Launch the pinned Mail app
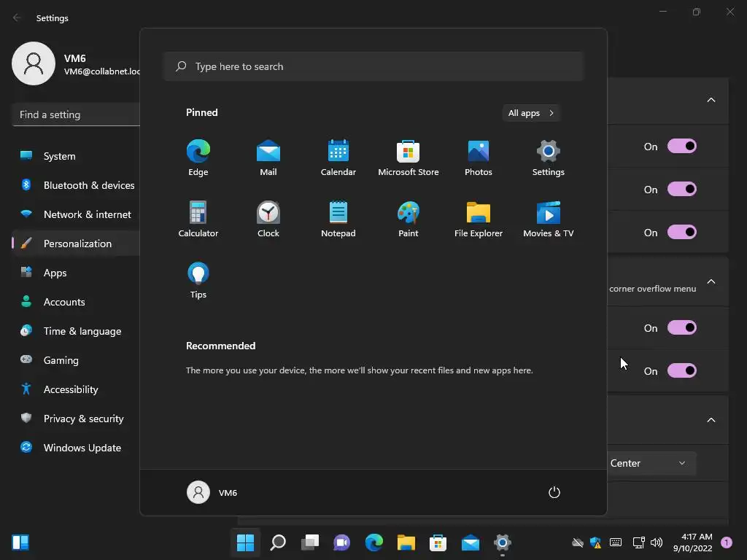 (268, 157)
